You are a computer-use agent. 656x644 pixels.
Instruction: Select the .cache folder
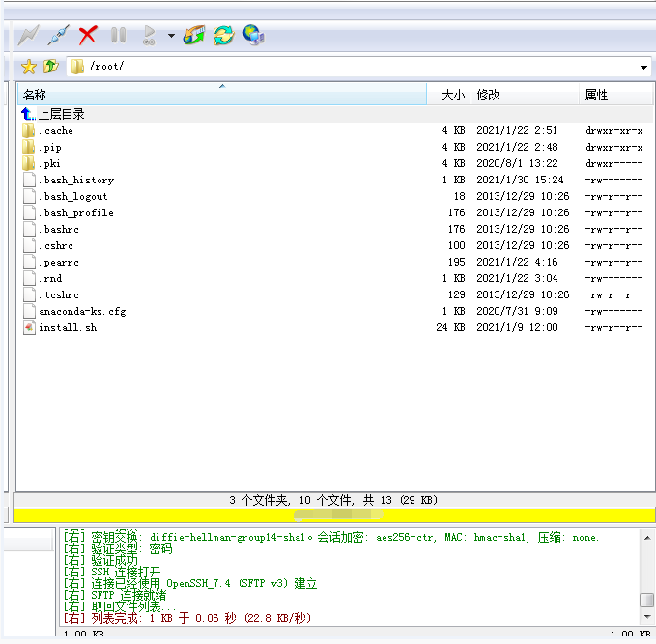(x=56, y=131)
